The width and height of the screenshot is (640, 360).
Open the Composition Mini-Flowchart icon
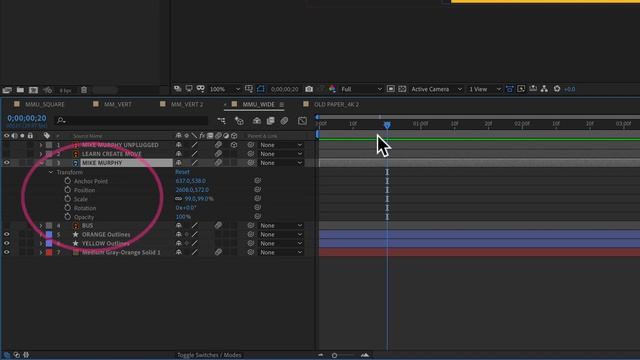click(222, 120)
